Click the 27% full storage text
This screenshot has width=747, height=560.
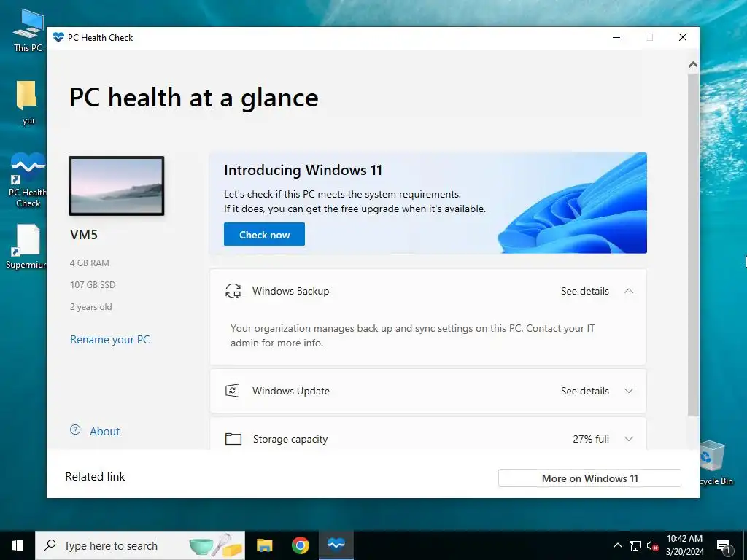pos(591,439)
